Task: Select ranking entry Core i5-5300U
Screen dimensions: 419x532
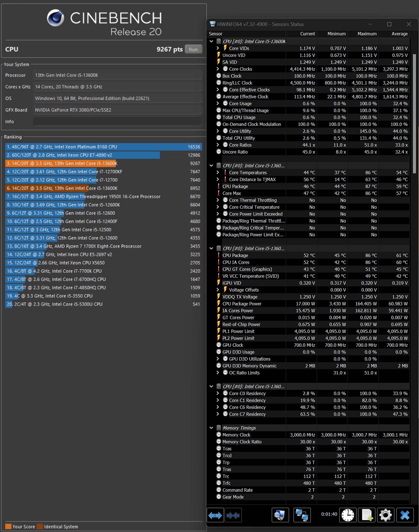Action: [104, 304]
